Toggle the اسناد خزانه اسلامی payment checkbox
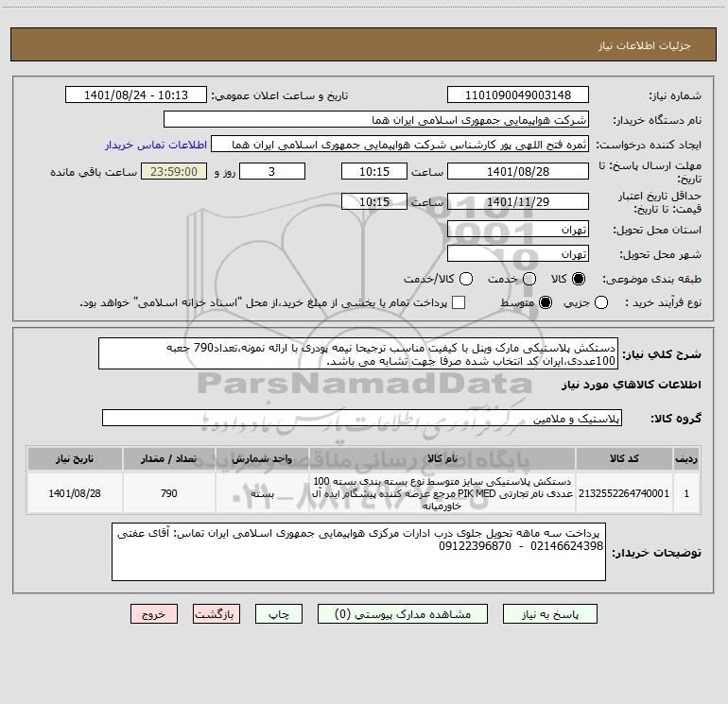 (459, 302)
